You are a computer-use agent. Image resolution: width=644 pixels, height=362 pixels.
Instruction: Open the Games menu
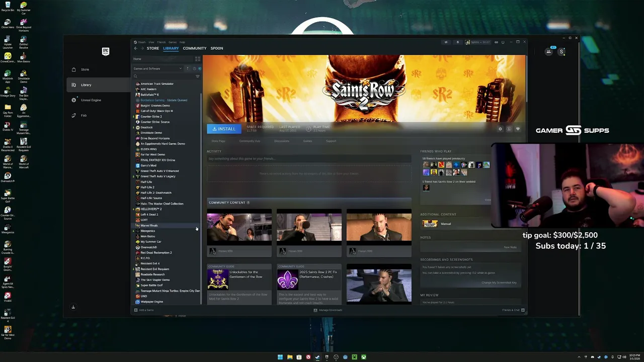coord(172,42)
